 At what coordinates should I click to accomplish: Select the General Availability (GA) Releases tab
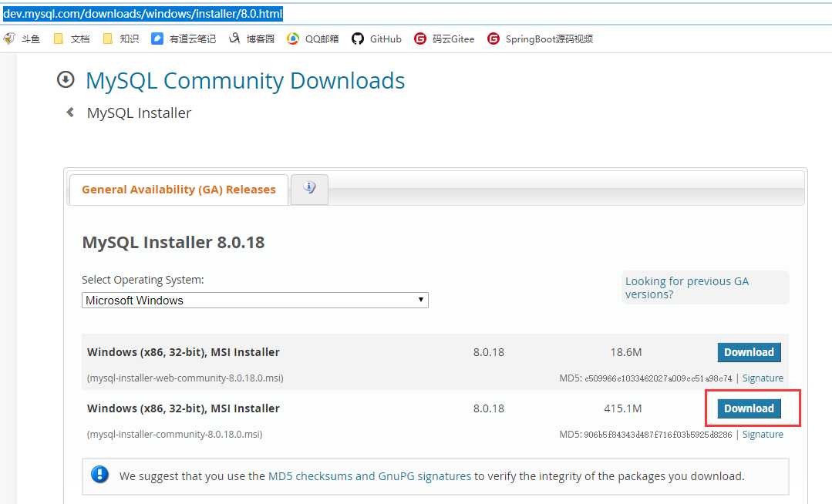(179, 190)
